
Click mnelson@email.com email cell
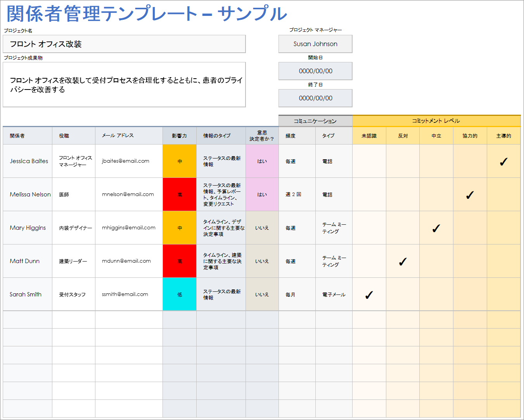click(x=129, y=195)
